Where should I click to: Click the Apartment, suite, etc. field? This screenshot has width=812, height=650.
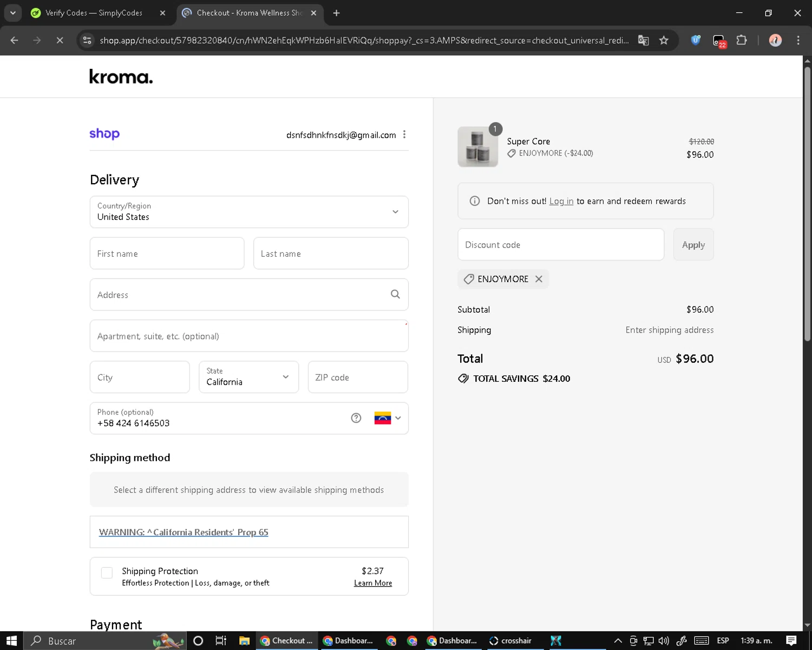(249, 336)
